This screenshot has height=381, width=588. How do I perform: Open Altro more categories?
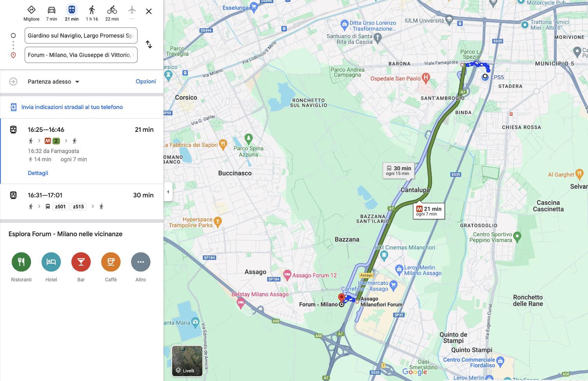[141, 262]
